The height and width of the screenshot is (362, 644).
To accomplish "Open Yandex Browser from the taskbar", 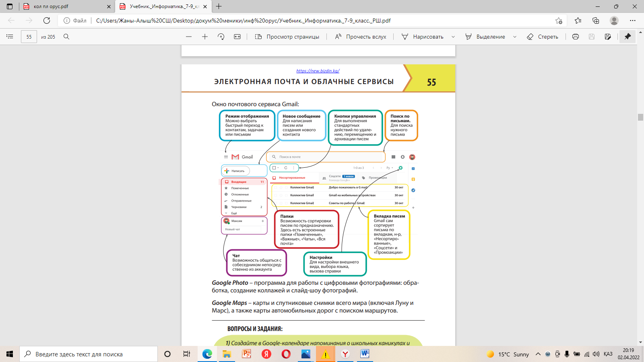I will click(345, 354).
